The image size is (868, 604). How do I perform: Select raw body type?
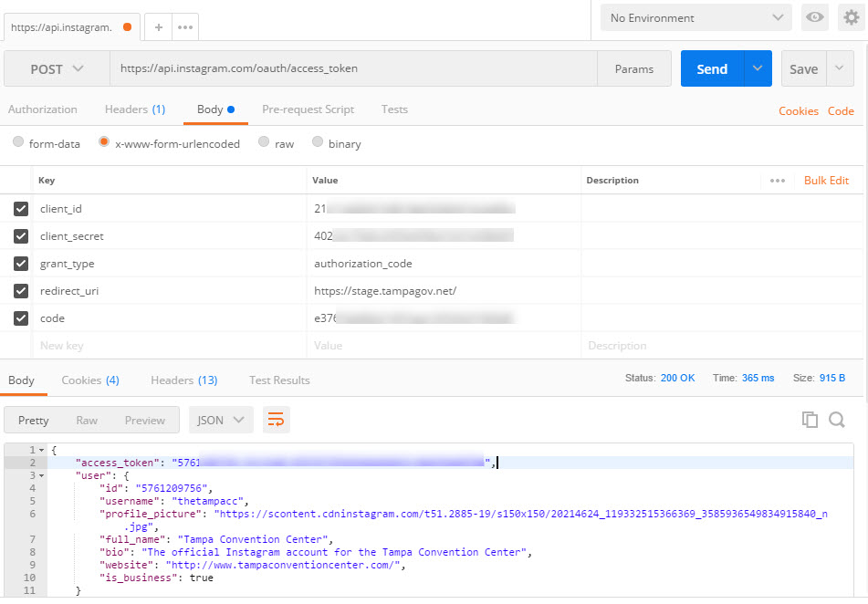[x=264, y=141]
